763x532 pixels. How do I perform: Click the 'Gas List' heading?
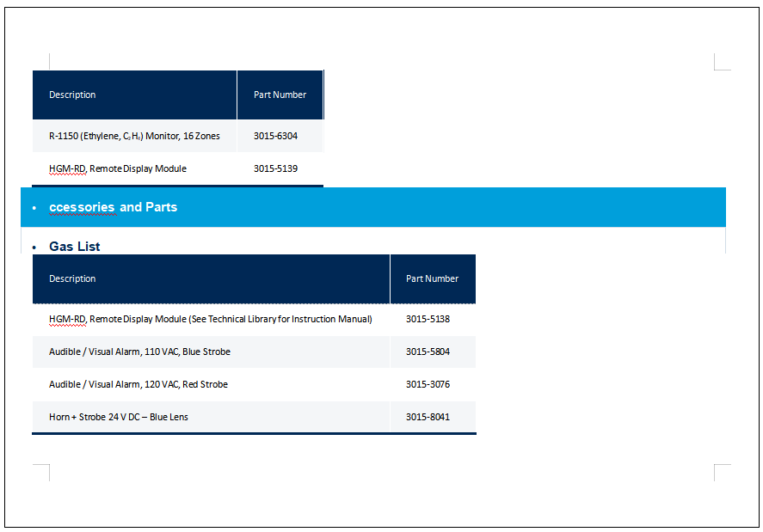coord(75,247)
